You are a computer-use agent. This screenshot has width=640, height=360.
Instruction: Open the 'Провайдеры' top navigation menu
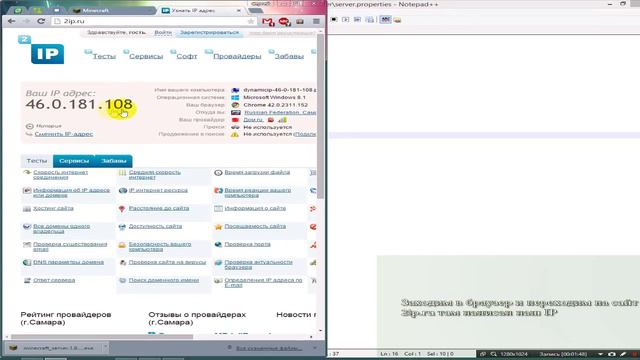[x=237, y=56]
